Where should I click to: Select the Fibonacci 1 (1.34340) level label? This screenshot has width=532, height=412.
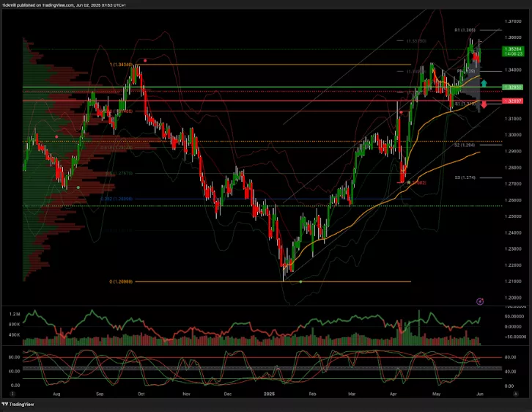[x=121, y=65]
